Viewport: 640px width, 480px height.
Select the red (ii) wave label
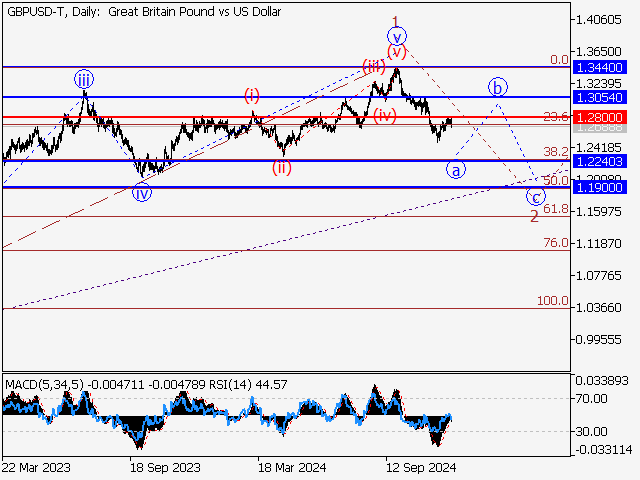click(x=283, y=167)
